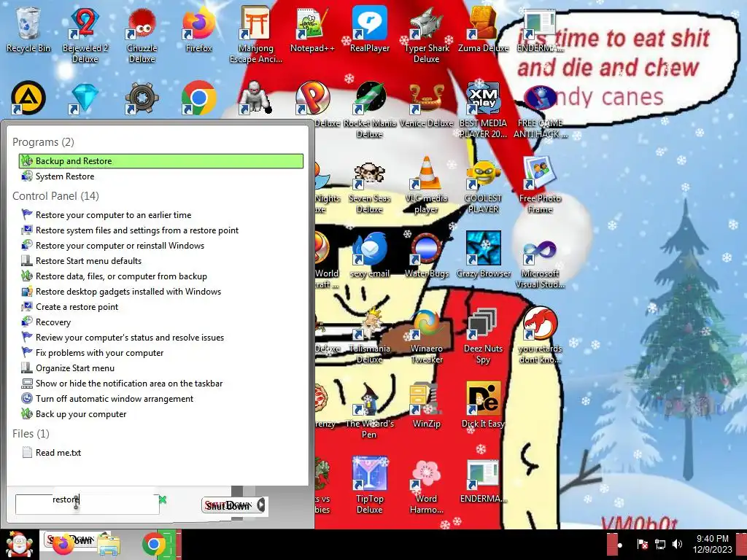Open Mahjong Escape Ancient shortcut
This screenshot has width=747, height=560.
point(256,34)
